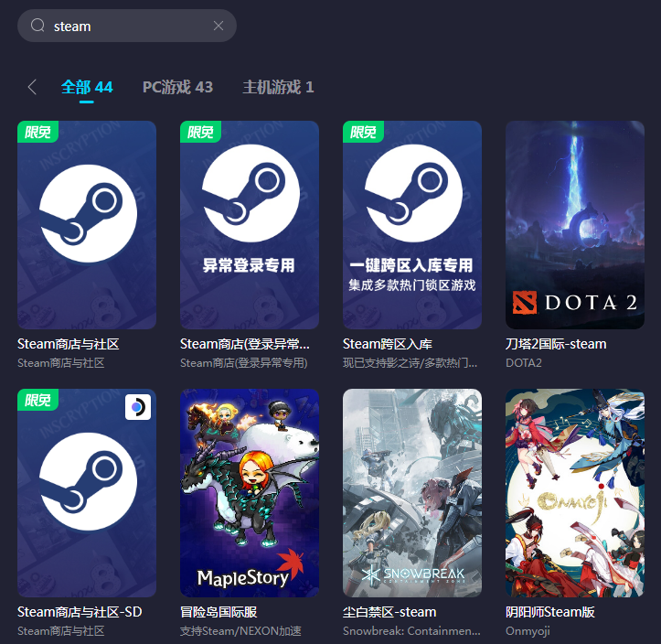Screen dimensions: 661x644
Task: Click the Steam Deck icon on SD card
Action: 138,407
